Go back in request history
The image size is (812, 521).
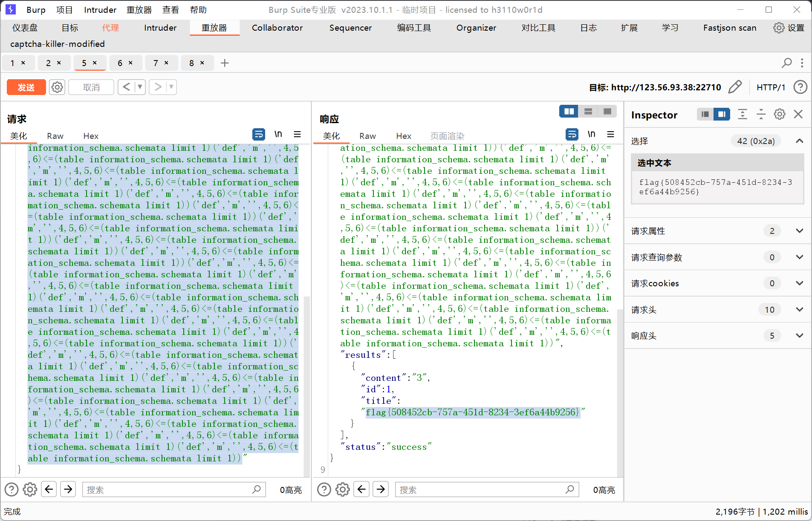point(127,87)
